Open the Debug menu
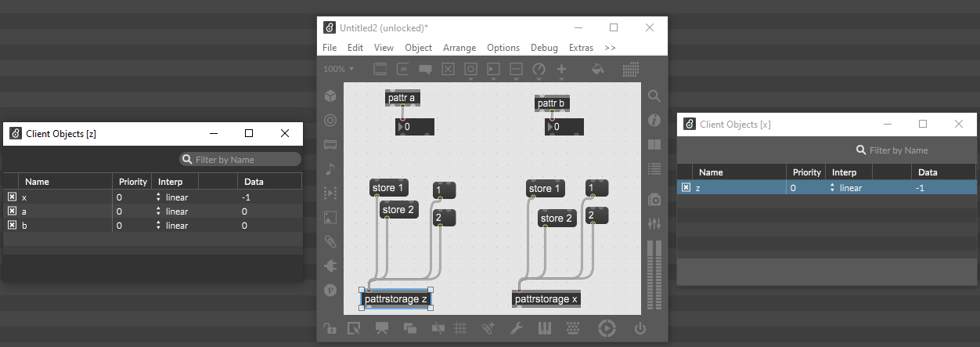Screen dimensions: 980x347 (x=544, y=48)
